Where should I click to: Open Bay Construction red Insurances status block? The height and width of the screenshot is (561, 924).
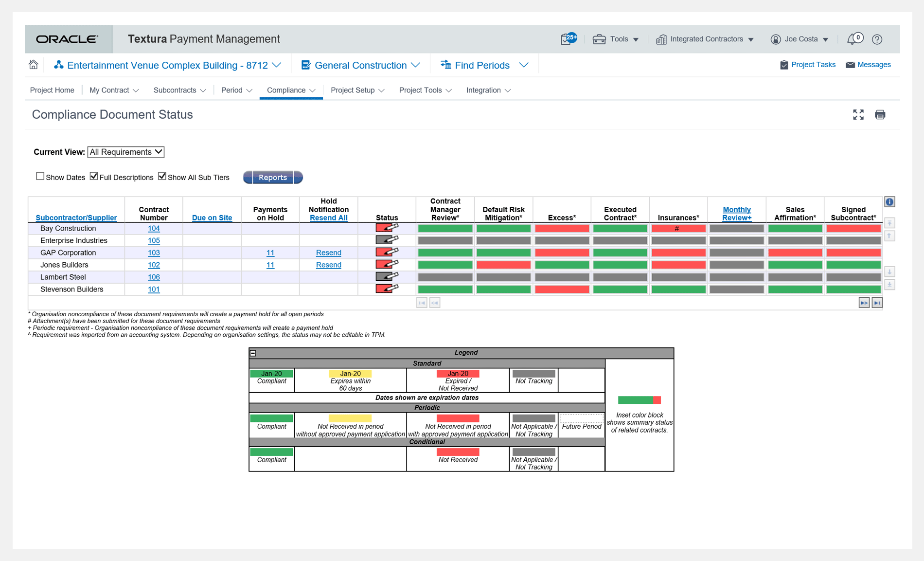click(678, 228)
